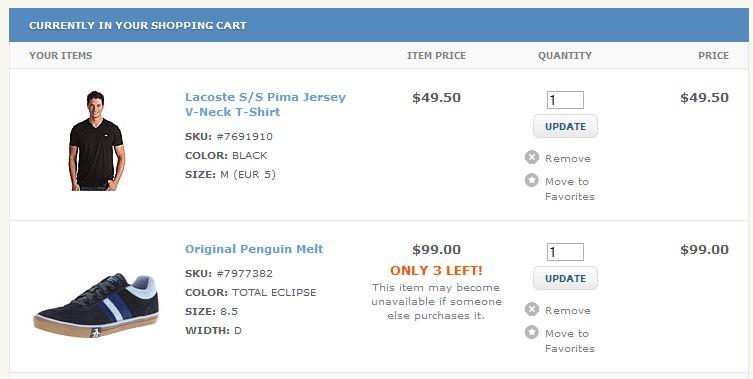Click the ONLY 3 LEFT! warning text

coord(436,270)
